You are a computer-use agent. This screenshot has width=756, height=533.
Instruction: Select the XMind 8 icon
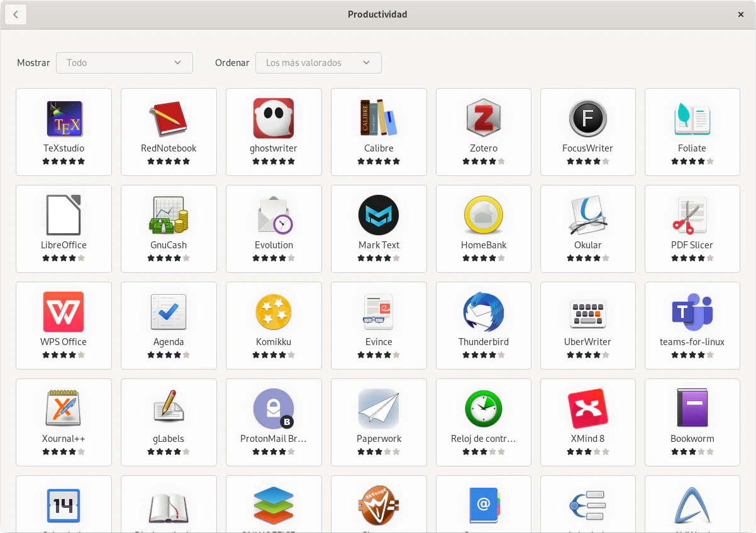587,409
